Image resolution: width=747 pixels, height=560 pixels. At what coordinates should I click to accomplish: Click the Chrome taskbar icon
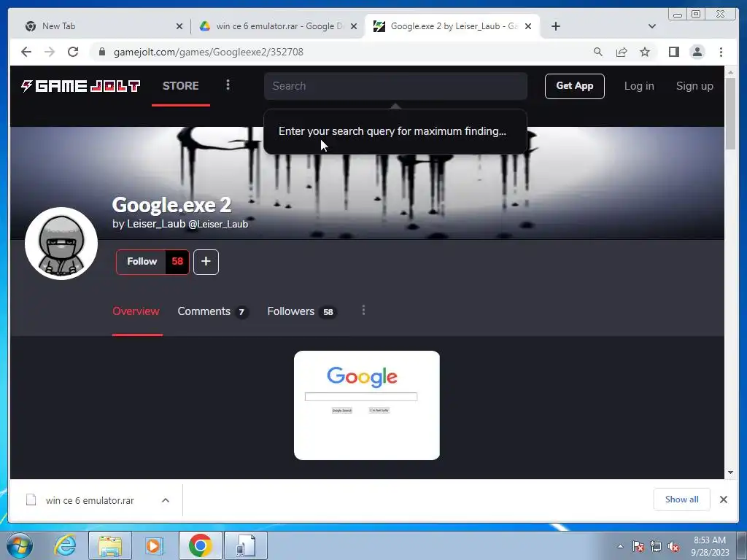[200, 545]
